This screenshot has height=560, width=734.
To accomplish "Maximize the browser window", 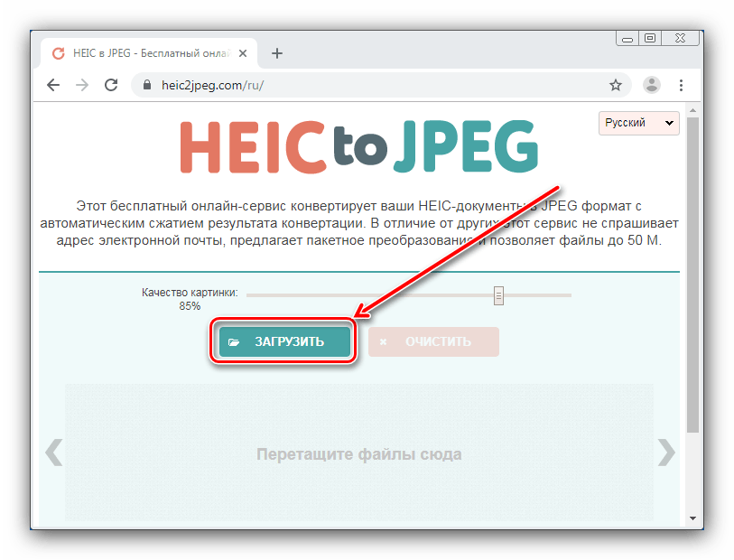I will [650, 39].
